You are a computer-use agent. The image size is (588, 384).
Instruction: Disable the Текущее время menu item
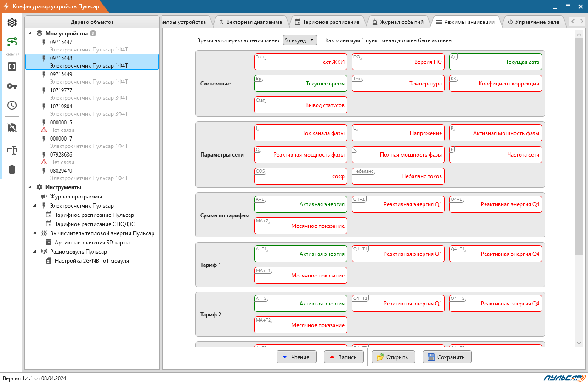[301, 84]
